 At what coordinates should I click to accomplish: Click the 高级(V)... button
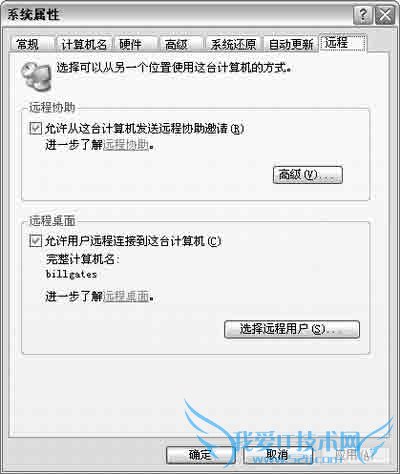tap(307, 175)
